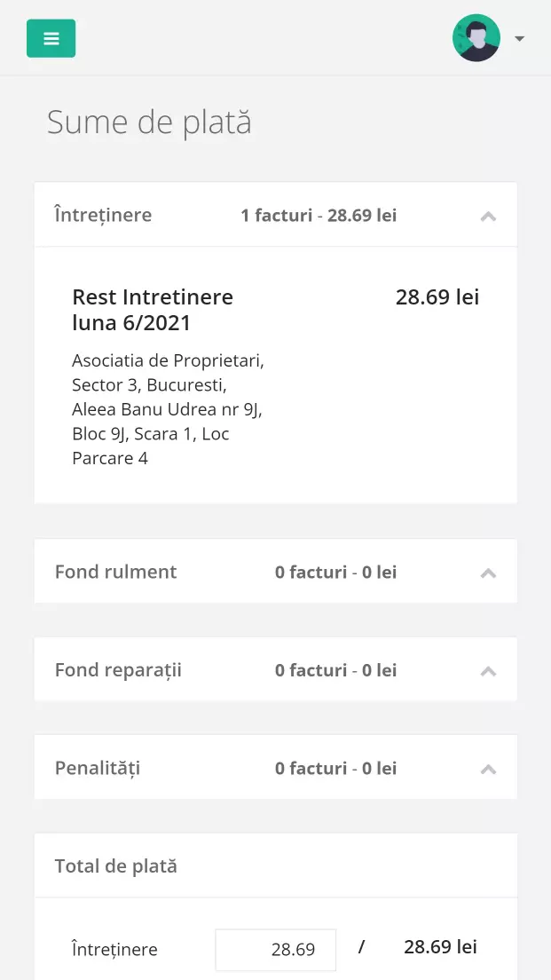Click the Penalități 0 facturi summary
Screen dimensions: 551x980
(335, 768)
